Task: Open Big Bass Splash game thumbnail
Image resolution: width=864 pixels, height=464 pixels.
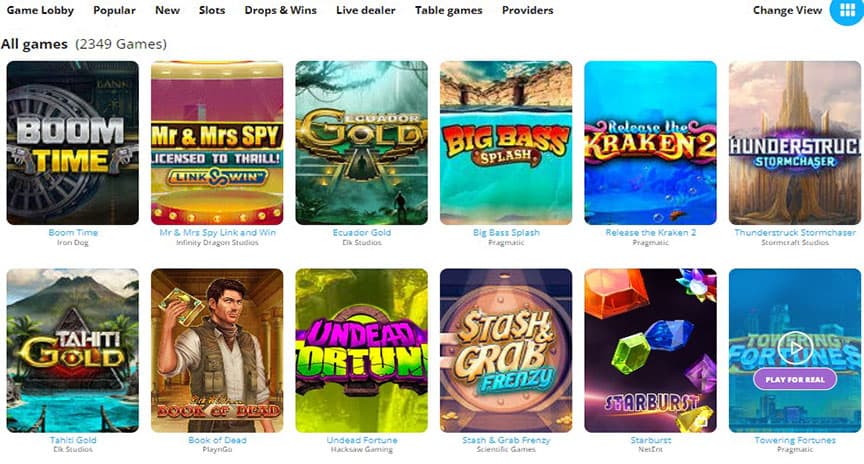Action: click(506, 143)
